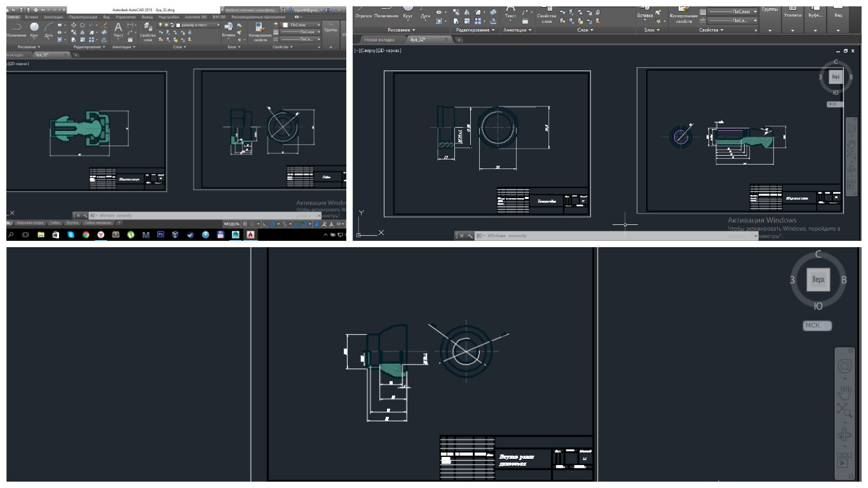The image size is (868, 488).
Task: Click the Верх face on the large ViewCube
Action: tap(818, 280)
